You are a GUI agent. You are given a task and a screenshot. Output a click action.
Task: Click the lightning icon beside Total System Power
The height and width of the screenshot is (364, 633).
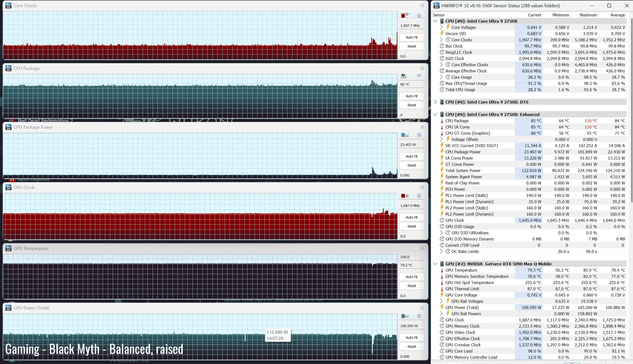click(442, 171)
